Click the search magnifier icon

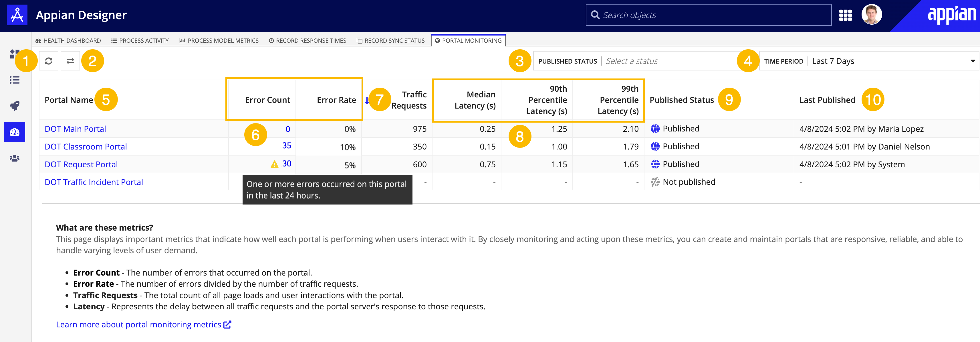[x=595, y=15]
